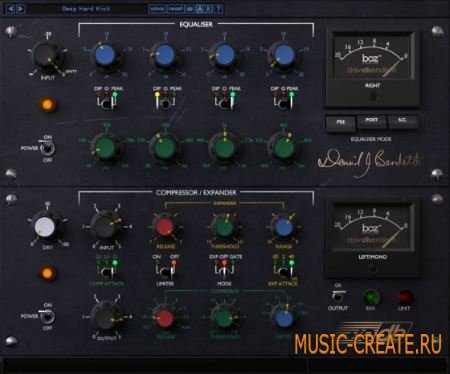Viewport: 450px width, 374px height.
Task: Click the green compressor THRESHOLD knob
Action: click(x=224, y=318)
